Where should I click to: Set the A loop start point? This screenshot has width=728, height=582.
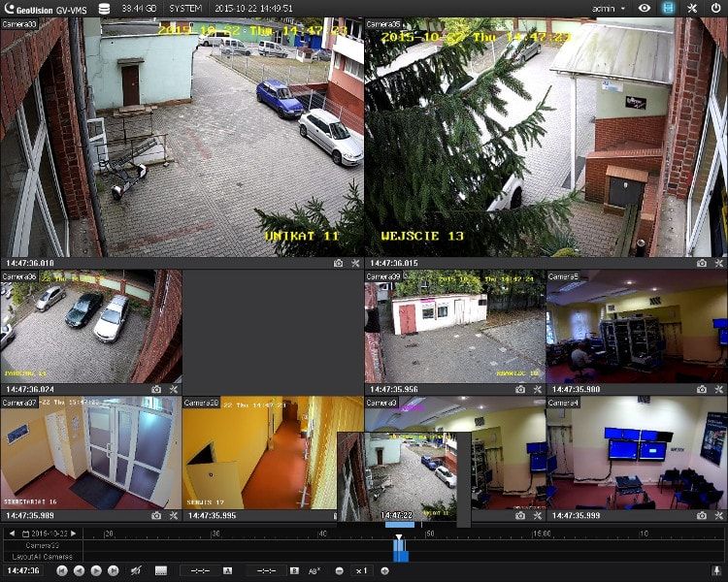227,571
